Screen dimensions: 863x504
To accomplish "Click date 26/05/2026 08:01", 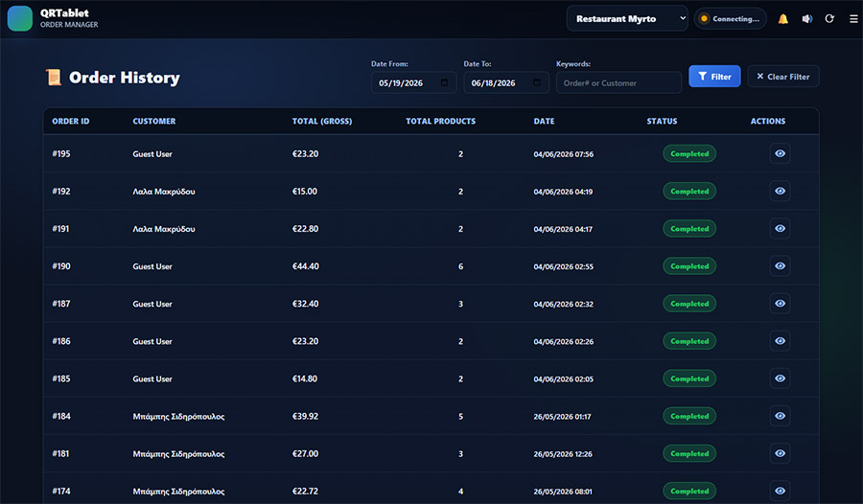I will 563,492.
